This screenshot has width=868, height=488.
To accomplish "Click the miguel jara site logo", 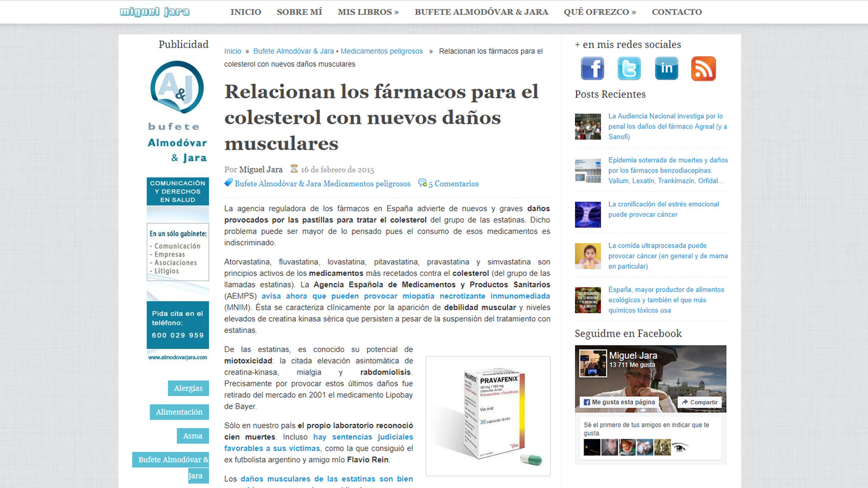I will click(x=155, y=12).
